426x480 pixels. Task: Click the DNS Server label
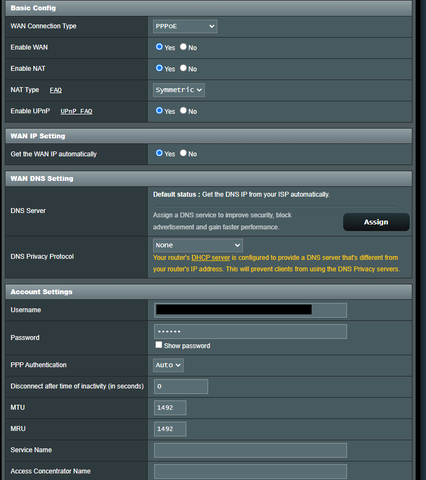[28, 211]
